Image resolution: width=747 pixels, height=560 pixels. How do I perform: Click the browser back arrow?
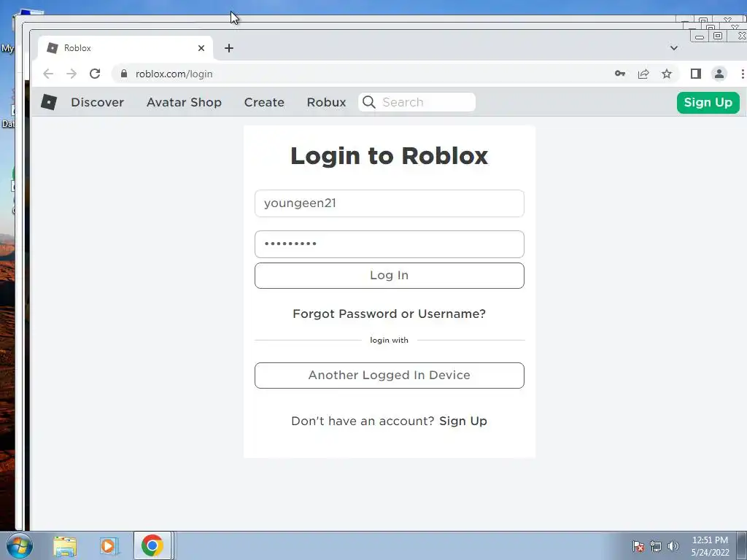tap(48, 74)
